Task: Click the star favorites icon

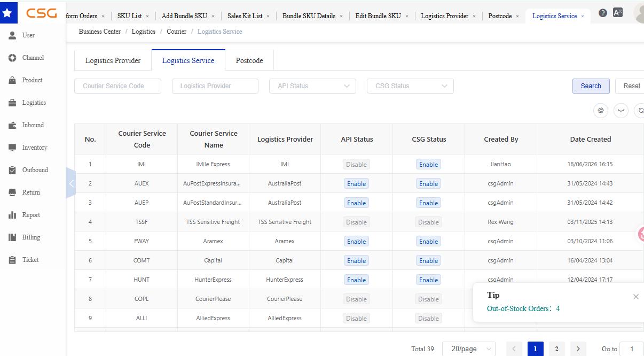Action: [7, 13]
